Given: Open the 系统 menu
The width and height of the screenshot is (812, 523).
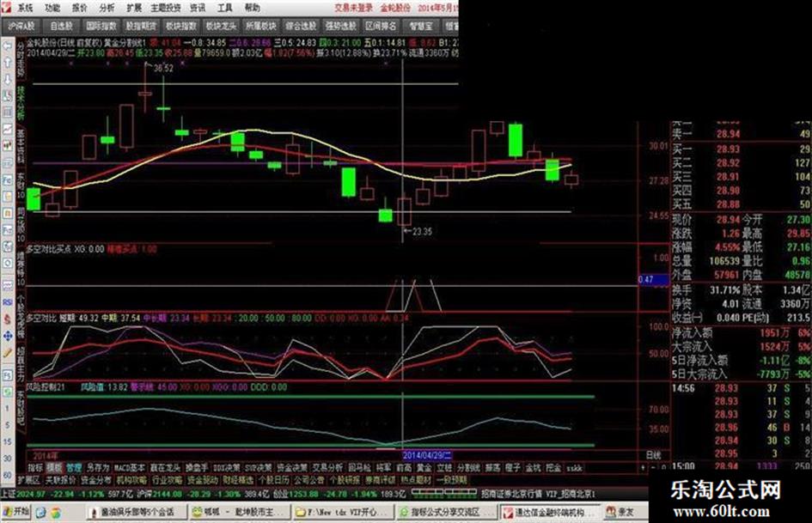Looking at the screenshot, I should click(25, 8).
